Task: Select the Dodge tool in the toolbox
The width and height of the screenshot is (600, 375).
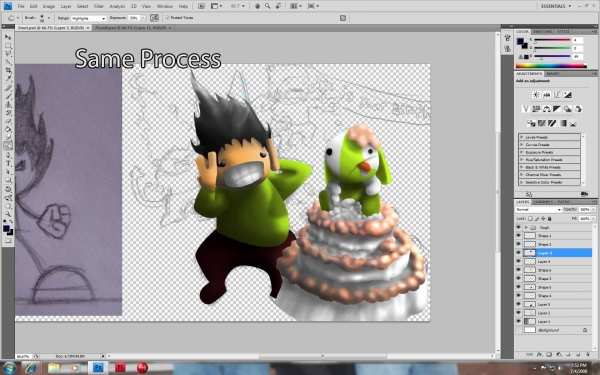Action: click(x=8, y=146)
